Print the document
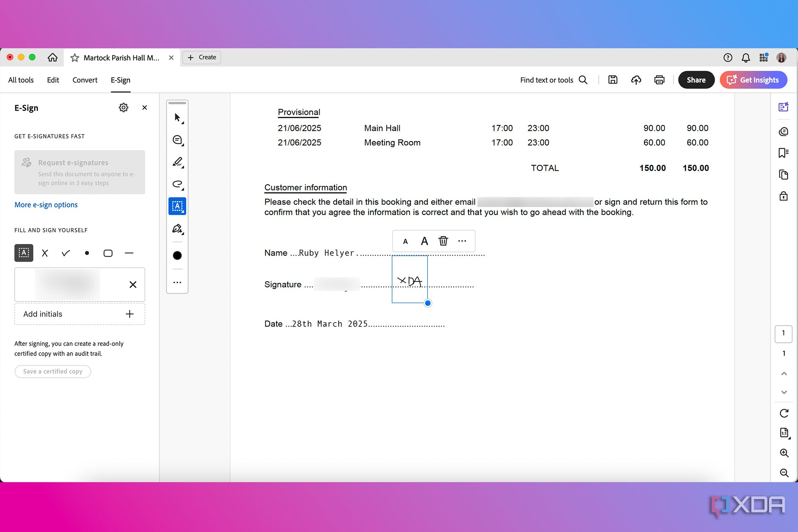The width and height of the screenshot is (798, 532). [x=659, y=80]
